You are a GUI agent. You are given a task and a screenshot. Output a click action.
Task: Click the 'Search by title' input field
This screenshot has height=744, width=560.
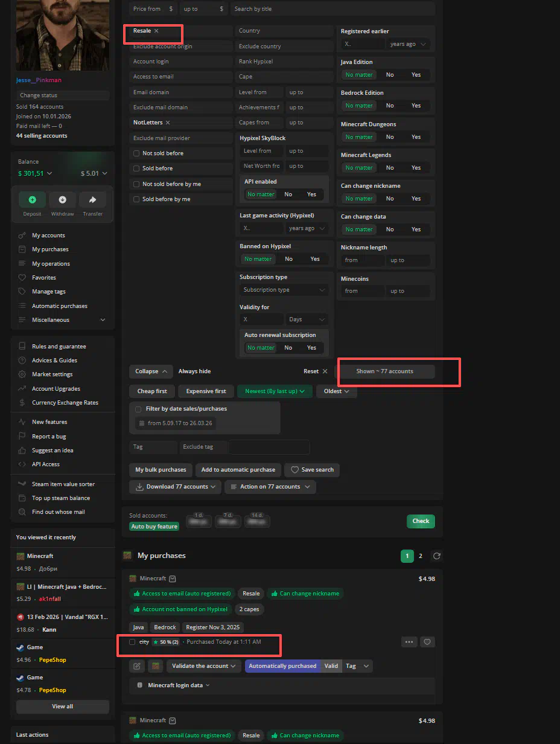[x=332, y=9]
